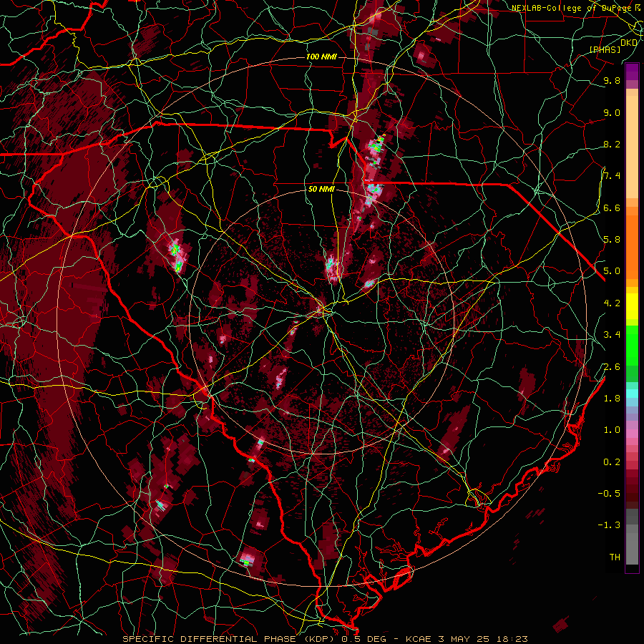Choose the cyan swatch beside 1.8
The height and width of the screenshot is (644, 644).
(x=632, y=394)
